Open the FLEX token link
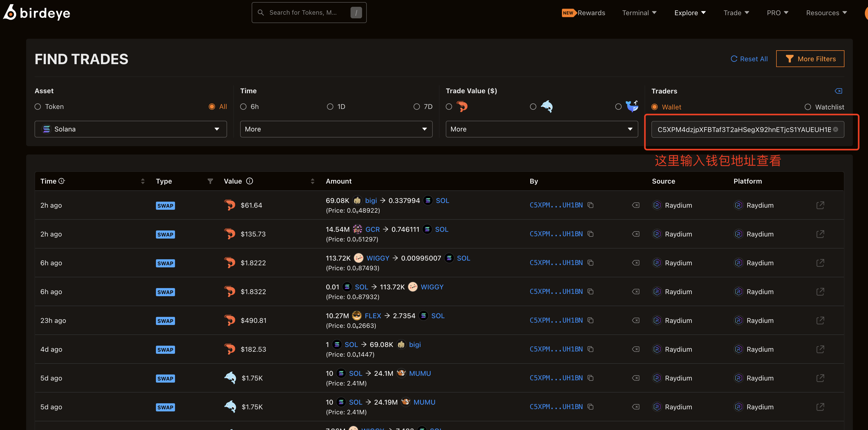The image size is (868, 430). (373, 316)
